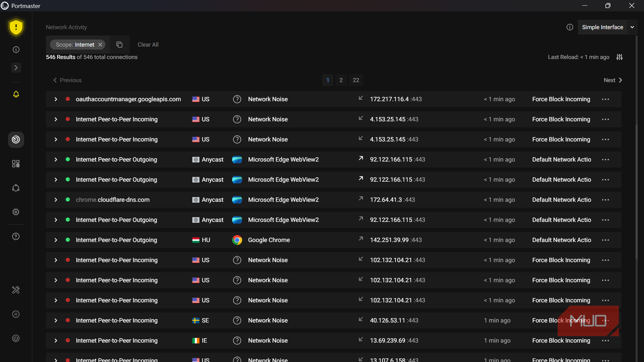Open the display settings sliders icon

[x=619, y=57]
